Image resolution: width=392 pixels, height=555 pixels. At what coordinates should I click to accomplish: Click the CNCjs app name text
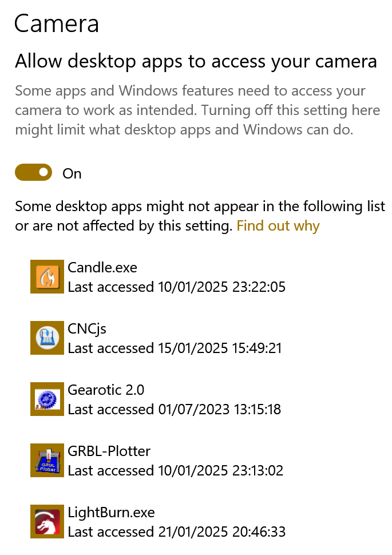coord(87,329)
